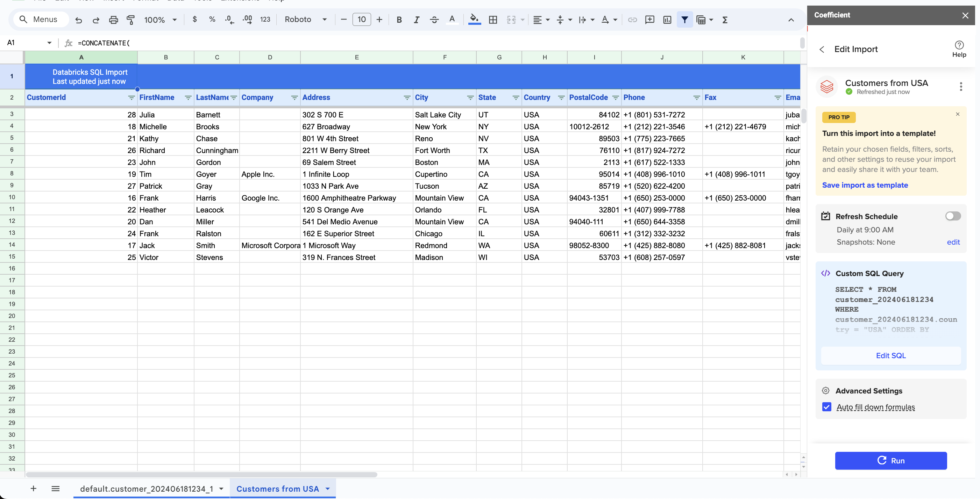Viewport: 980px width, 499px height.
Task: Open the City column filter
Action: pyautogui.click(x=470, y=98)
